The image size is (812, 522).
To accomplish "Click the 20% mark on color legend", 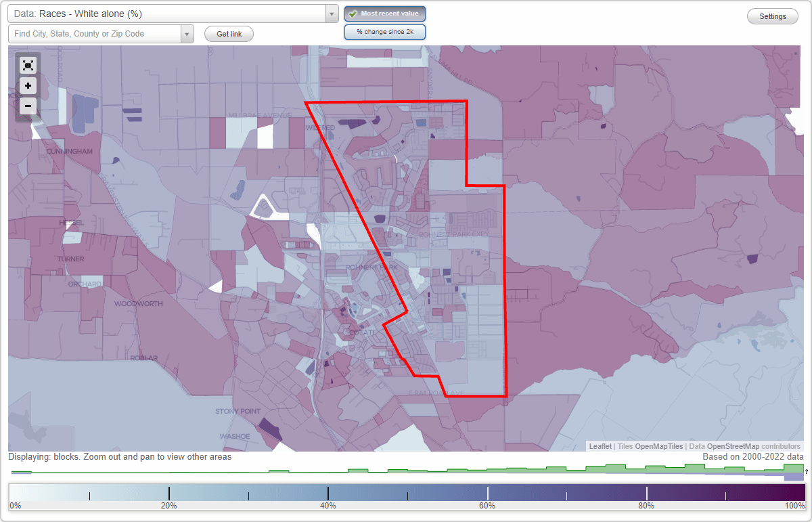I will pyautogui.click(x=168, y=505).
